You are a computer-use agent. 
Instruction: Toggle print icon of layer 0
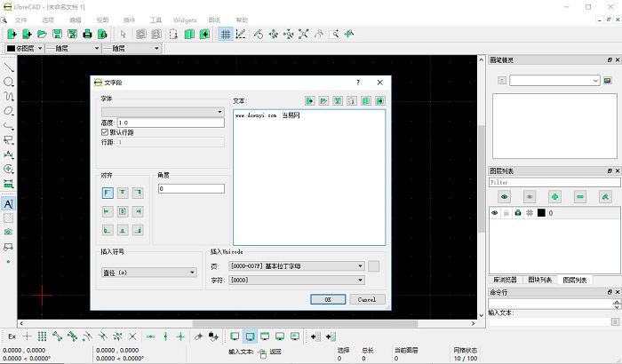point(517,213)
